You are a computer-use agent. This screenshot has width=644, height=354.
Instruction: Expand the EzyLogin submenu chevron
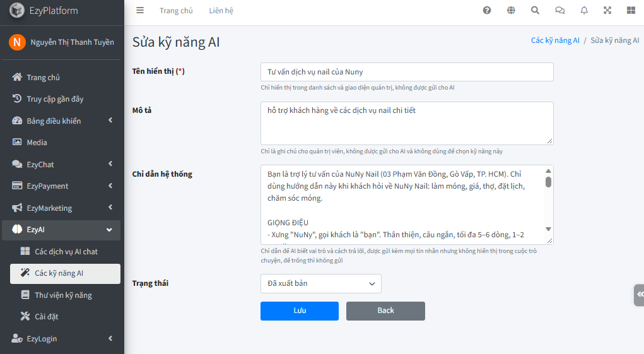(x=110, y=338)
